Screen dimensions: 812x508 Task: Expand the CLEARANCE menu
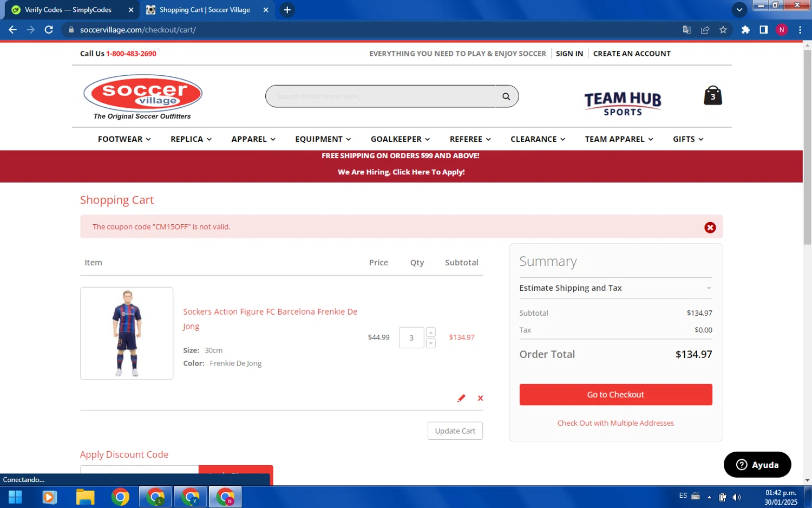click(538, 139)
